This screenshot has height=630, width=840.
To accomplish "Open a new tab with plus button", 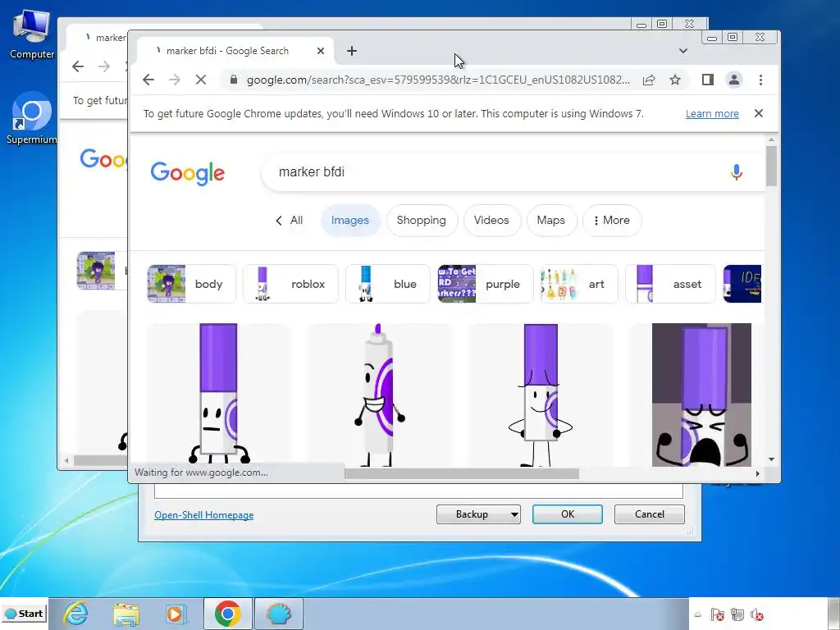I will coord(351,51).
